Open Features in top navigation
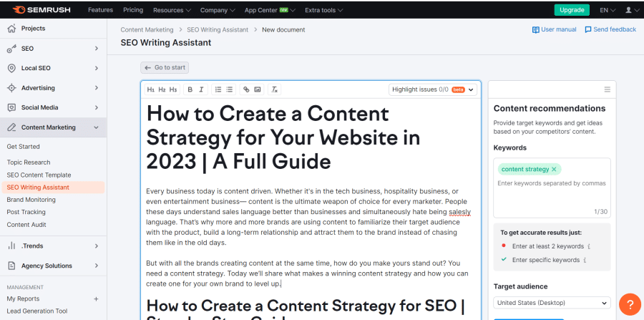Image resolution: width=644 pixels, height=320 pixels. point(101,10)
